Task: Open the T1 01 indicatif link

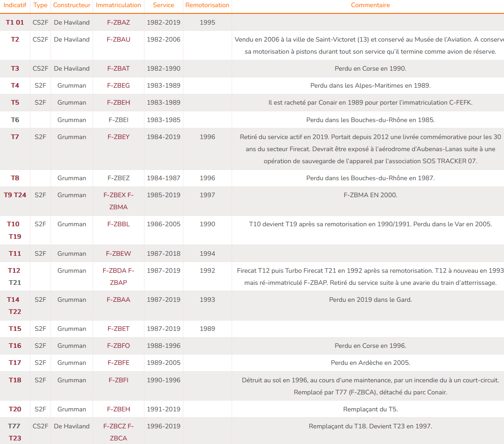Action: point(15,22)
